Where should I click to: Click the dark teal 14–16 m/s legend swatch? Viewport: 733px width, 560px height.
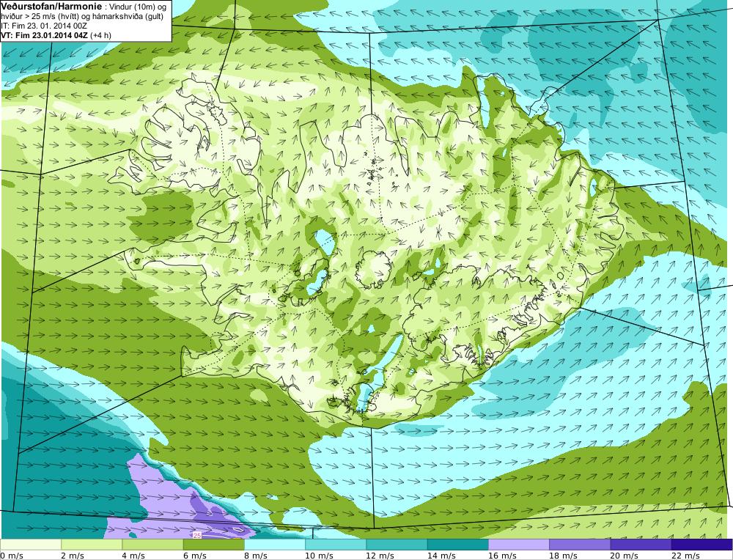[x=457, y=545]
